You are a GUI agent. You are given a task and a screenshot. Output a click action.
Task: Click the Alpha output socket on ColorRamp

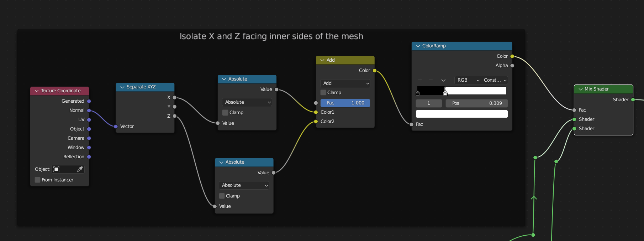click(512, 66)
